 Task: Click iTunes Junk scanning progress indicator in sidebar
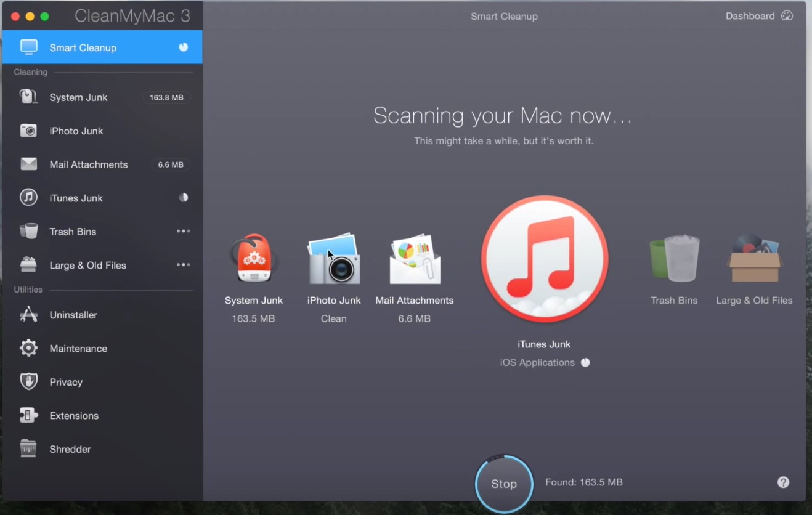tap(184, 198)
